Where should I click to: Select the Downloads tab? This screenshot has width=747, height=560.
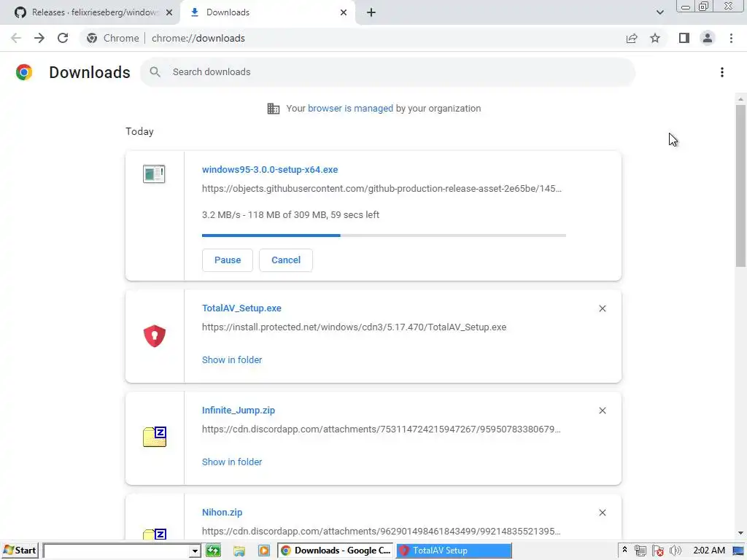(267, 12)
